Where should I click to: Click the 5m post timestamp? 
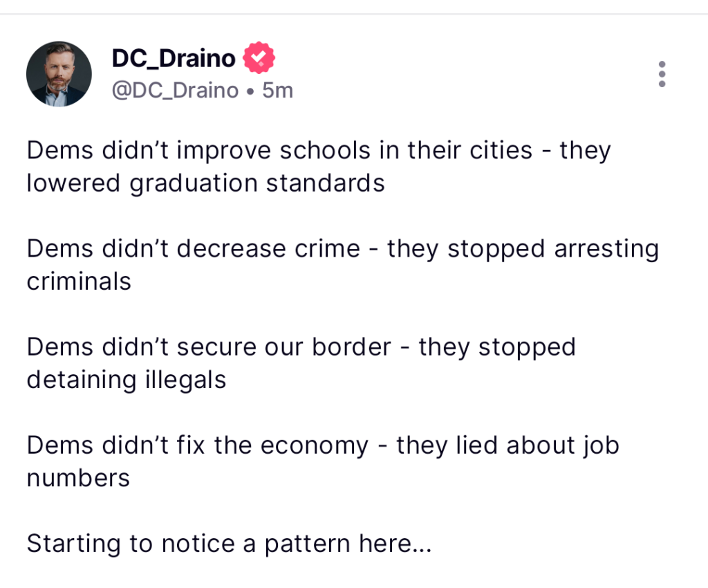(x=278, y=90)
